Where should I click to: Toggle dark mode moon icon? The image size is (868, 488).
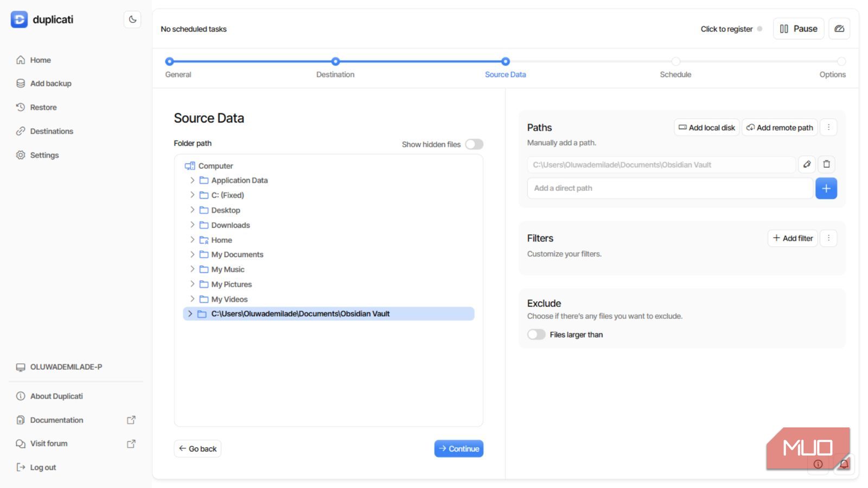tap(132, 20)
